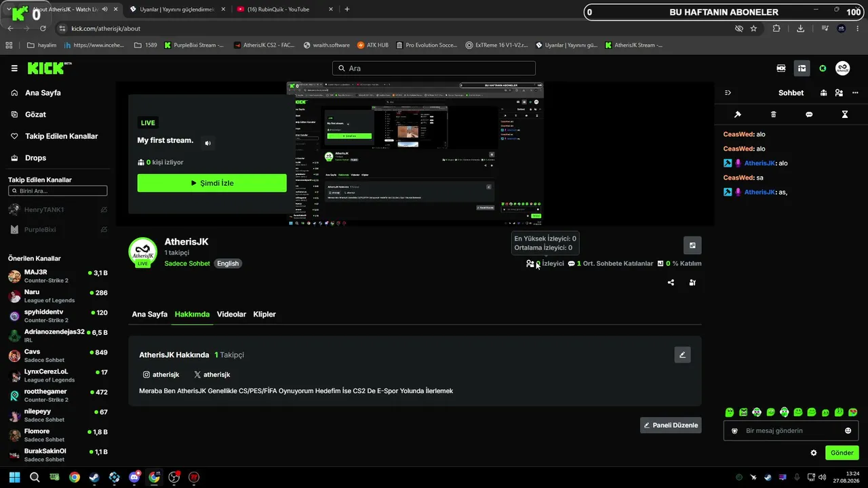Click the user-filter icon beside share

point(692,283)
